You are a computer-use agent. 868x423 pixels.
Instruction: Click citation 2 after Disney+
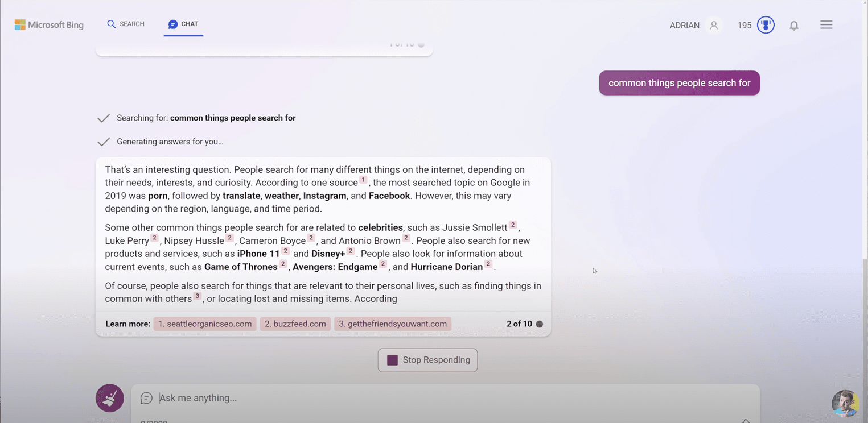pos(351,251)
